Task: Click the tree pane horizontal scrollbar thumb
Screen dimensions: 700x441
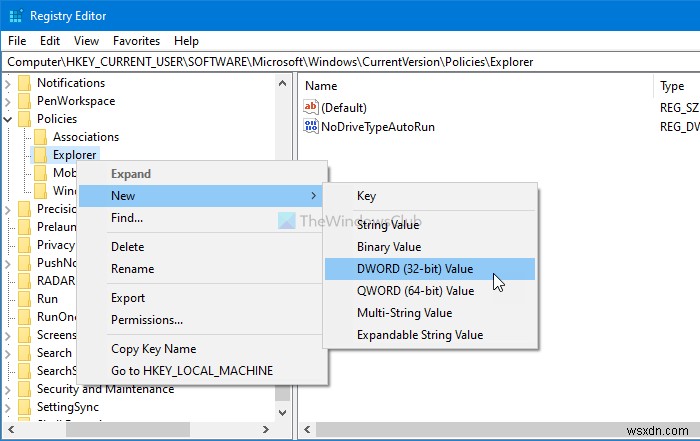Action: [x=128, y=430]
